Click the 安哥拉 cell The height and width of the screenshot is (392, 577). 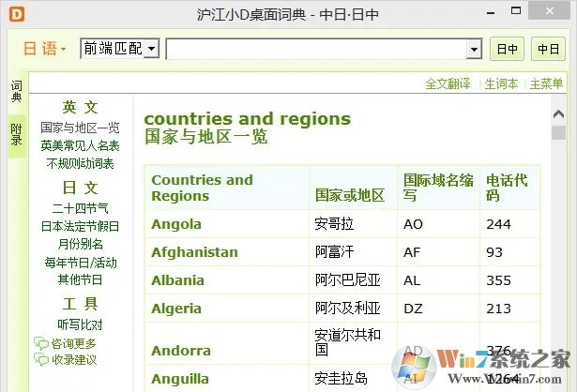[x=353, y=224]
